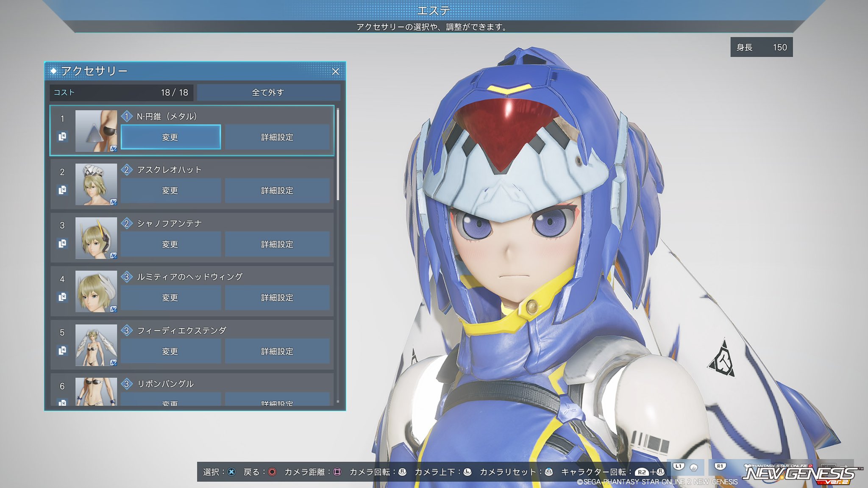Select the シャノフアンテナ thumbnail
Screen dimensions: 868x488
pos(96,238)
